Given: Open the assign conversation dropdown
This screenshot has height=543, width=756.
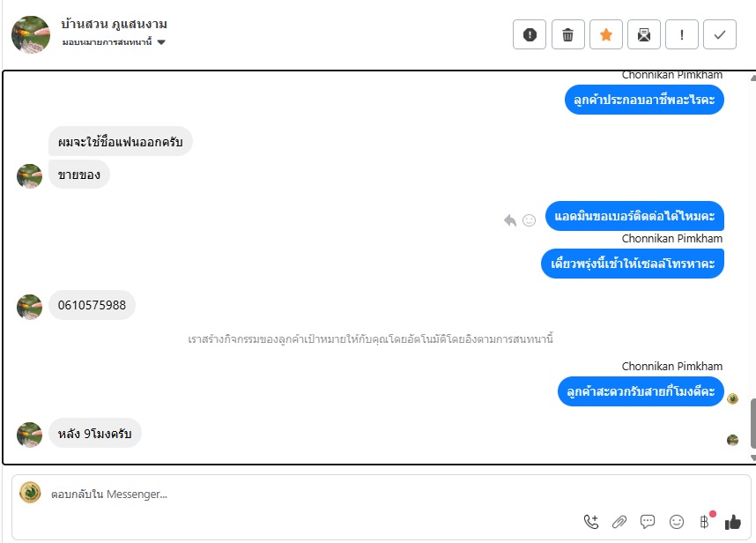Looking at the screenshot, I should pyautogui.click(x=114, y=42).
